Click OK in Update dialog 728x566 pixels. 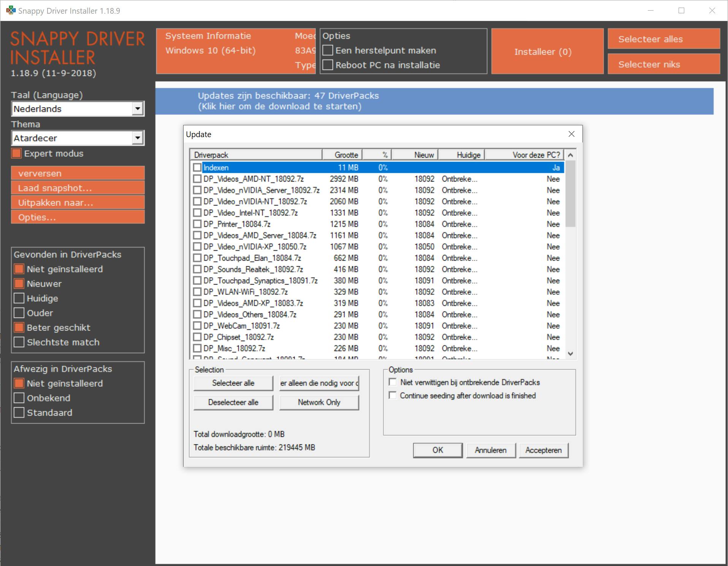438,450
